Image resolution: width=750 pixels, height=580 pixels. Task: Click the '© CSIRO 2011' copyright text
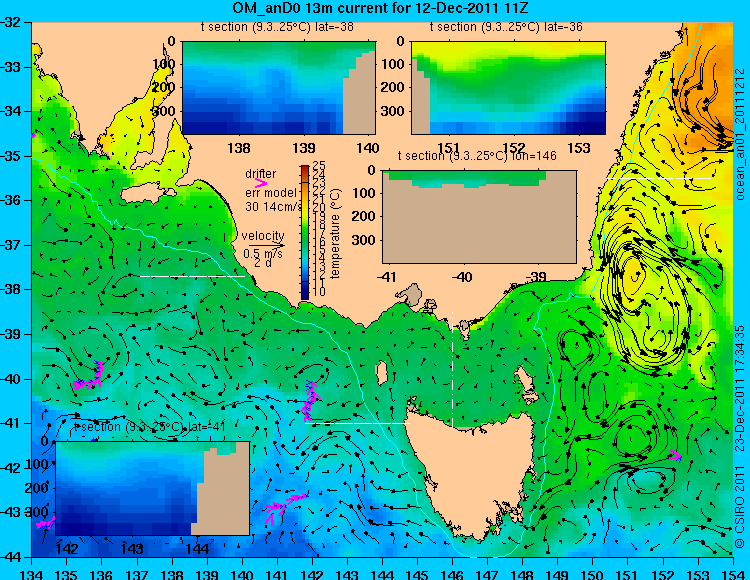pyautogui.click(x=740, y=509)
